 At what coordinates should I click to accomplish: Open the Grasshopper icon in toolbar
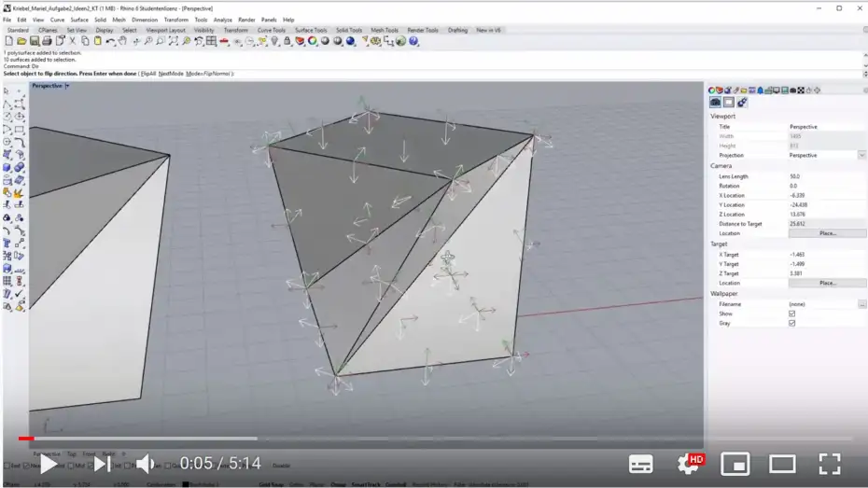tap(400, 41)
